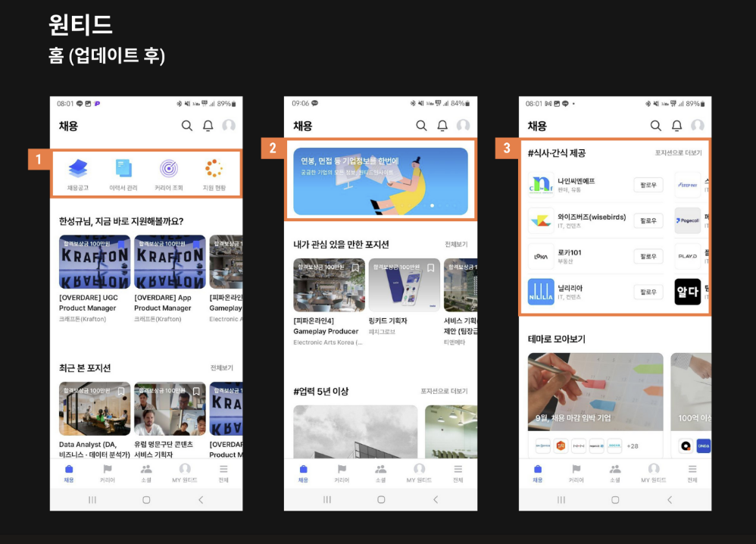756x544 pixels.
Task: Open the profile avatar on the second phone screen
Action: [x=464, y=126]
